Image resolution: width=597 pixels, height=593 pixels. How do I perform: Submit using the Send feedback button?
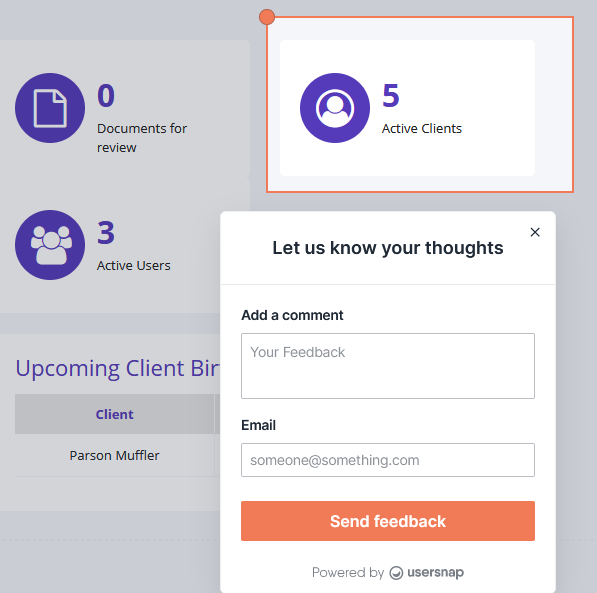pyautogui.click(x=388, y=521)
